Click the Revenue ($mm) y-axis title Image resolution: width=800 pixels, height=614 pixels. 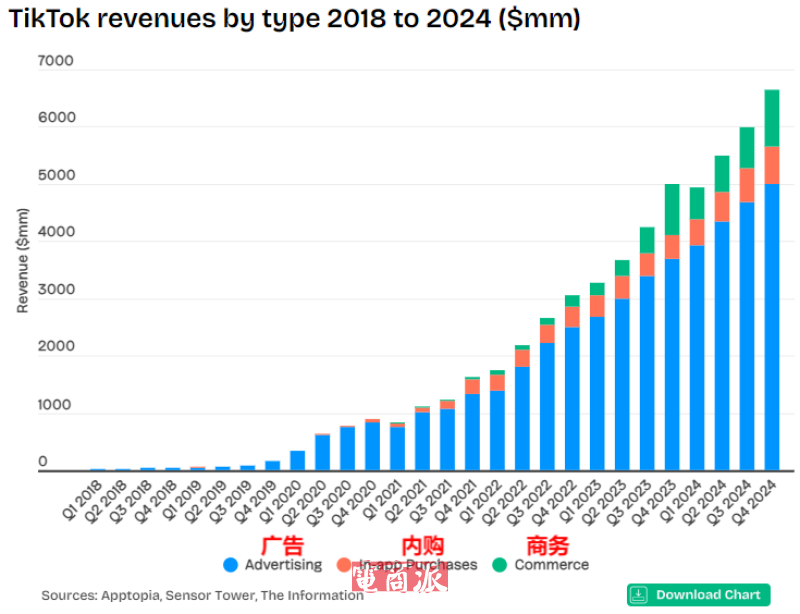pos(22,260)
